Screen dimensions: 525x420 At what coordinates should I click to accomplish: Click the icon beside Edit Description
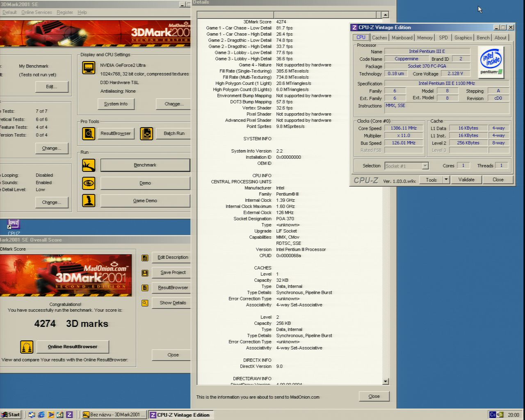click(145, 258)
